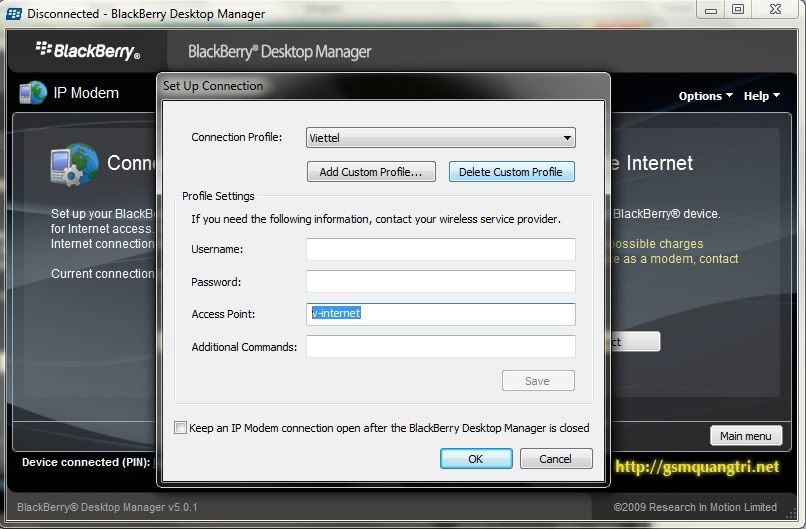Enable Keep an IP Modem connection open checkbox
806x529 pixels.
pos(180,427)
